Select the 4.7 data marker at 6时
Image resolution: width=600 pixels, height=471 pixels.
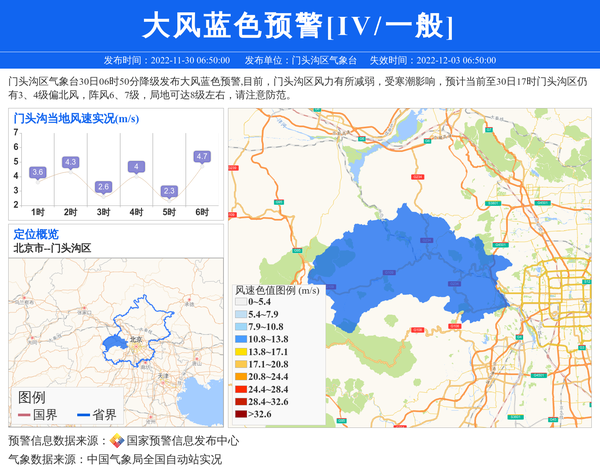coord(202,157)
